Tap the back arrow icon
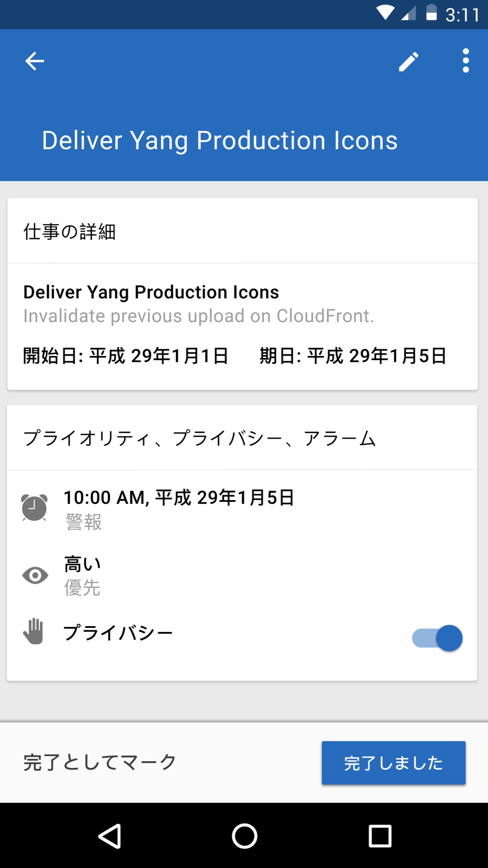Viewport: 488px width, 868px height. coord(35,61)
